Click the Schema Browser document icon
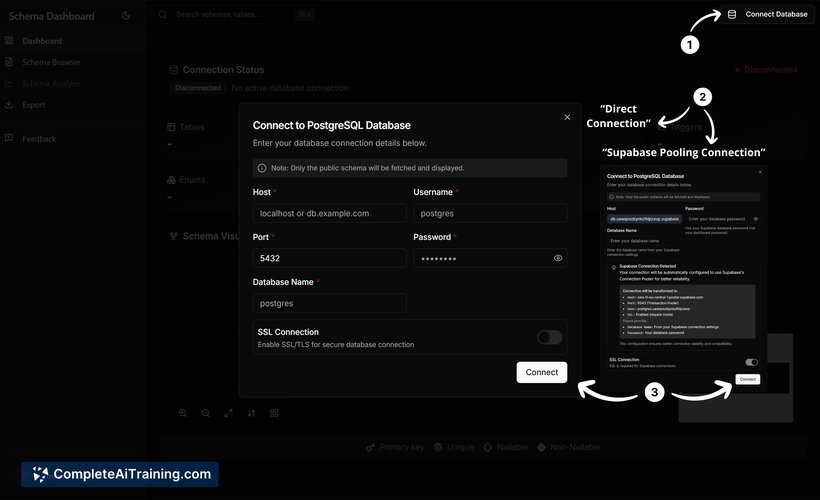Screen dimensions: 820x500 pos(9,62)
